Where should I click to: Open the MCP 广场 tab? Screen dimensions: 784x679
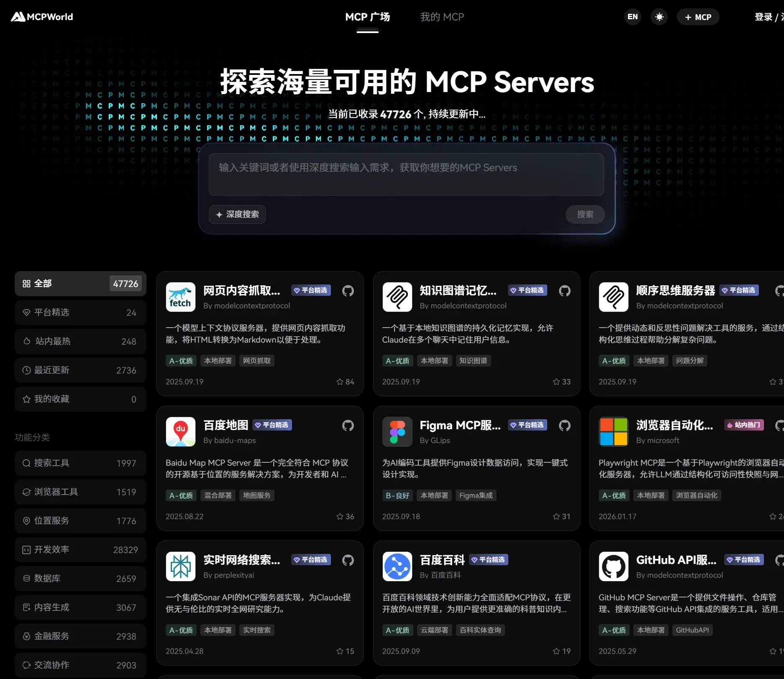click(367, 17)
